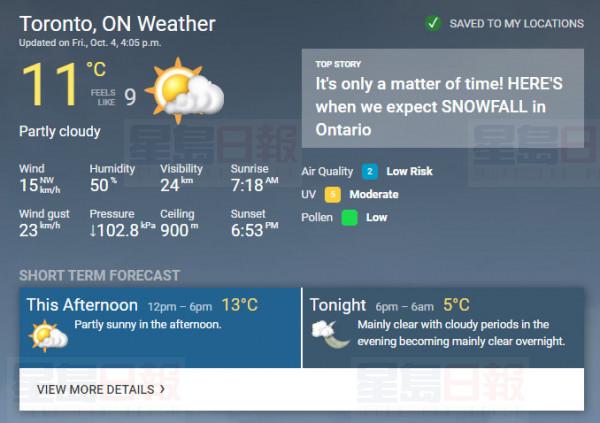This screenshot has height=423, width=600.
Task: Expand View More Details chevron
Action: (x=162, y=389)
